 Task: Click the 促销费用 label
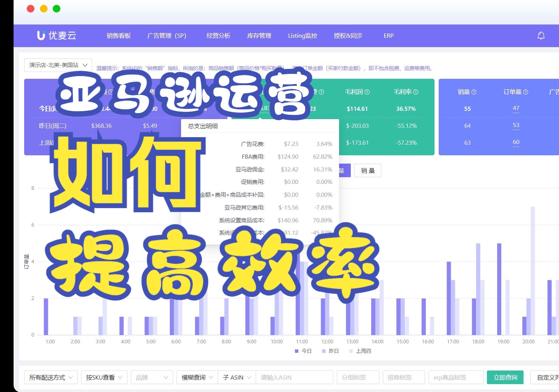253,182
